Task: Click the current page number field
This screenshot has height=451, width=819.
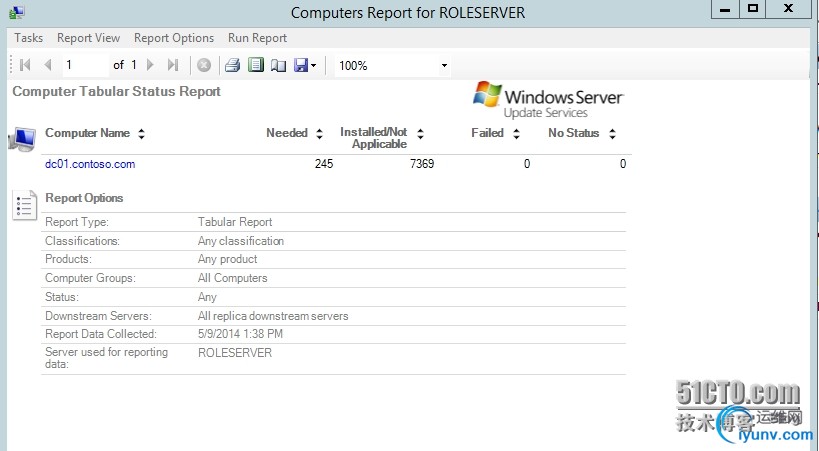Action: [x=85, y=65]
